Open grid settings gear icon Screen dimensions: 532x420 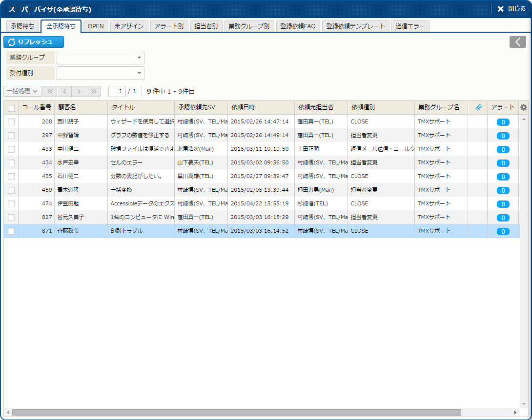coord(524,107)
